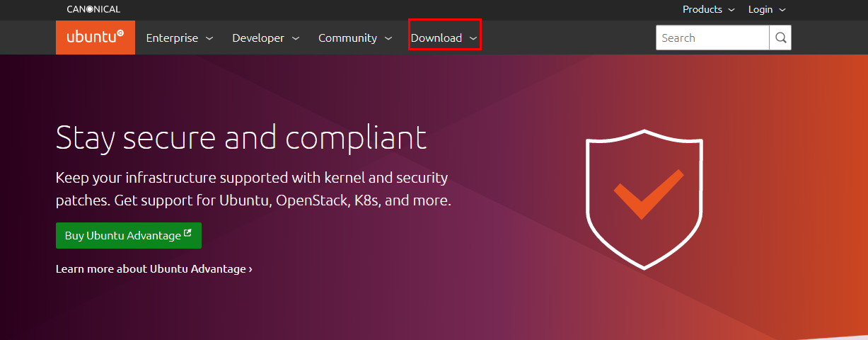Follow Learn more about Ubuntu Advantage link
Screen dimensions: 868x340
[154, 269]
